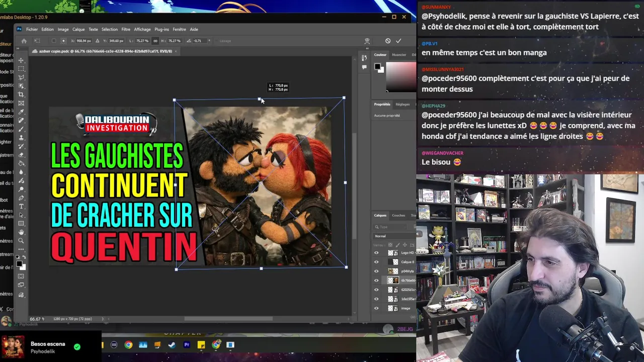644x362 pixels.
Task: Select the Move tool in Photoshop toolbar
Action: (21, 61)
